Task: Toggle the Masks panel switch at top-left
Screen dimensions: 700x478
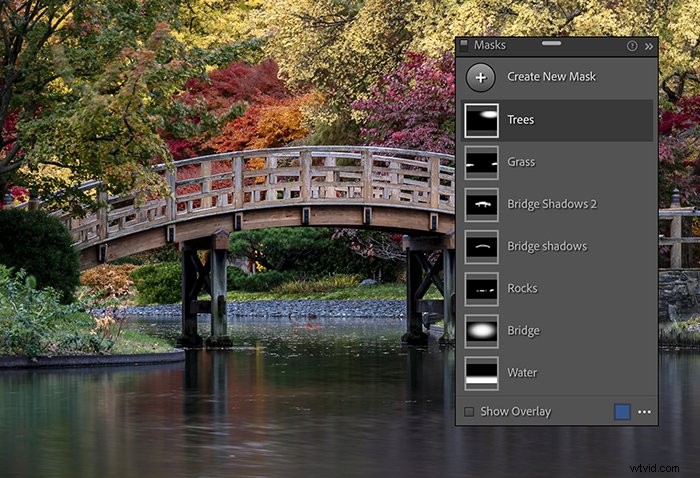Action: pos(464,44)
